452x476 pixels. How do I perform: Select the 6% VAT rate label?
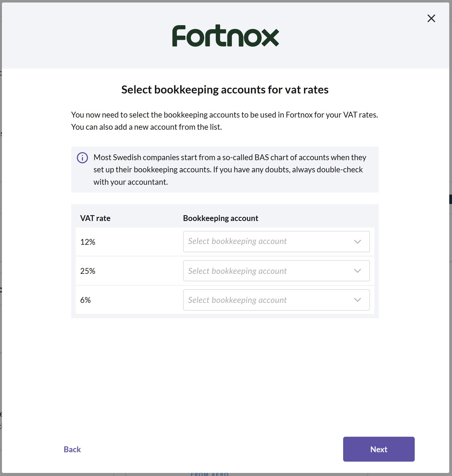85,300
